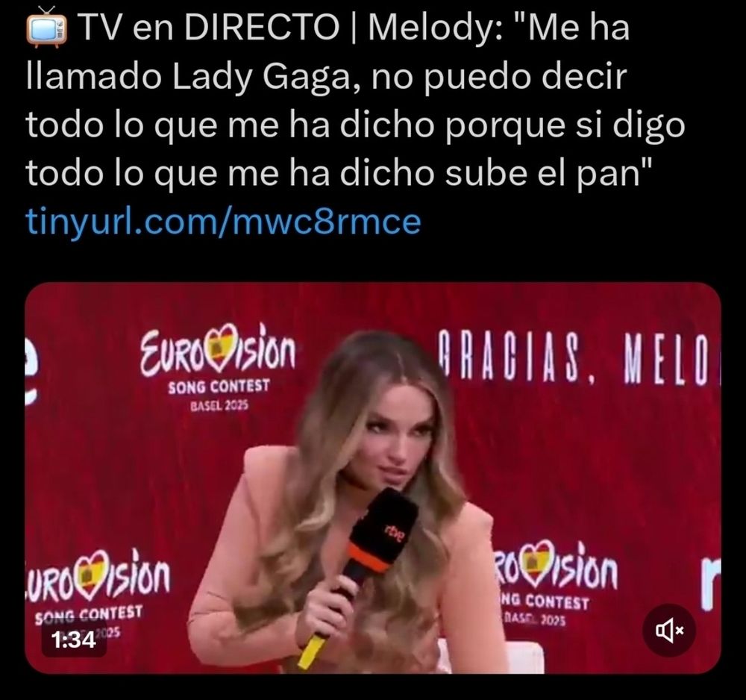
Task: Click the phrase 'sube el pan' in tweet
Action: (x=543, y=173)
